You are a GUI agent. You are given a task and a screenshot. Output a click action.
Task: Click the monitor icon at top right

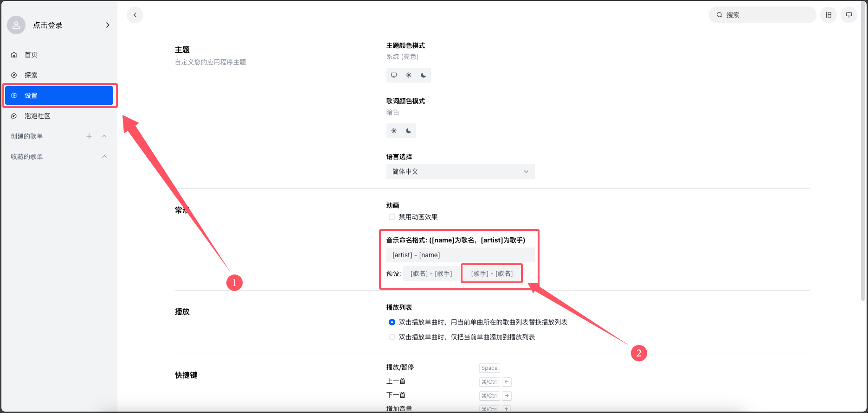[x=849, y=15]
